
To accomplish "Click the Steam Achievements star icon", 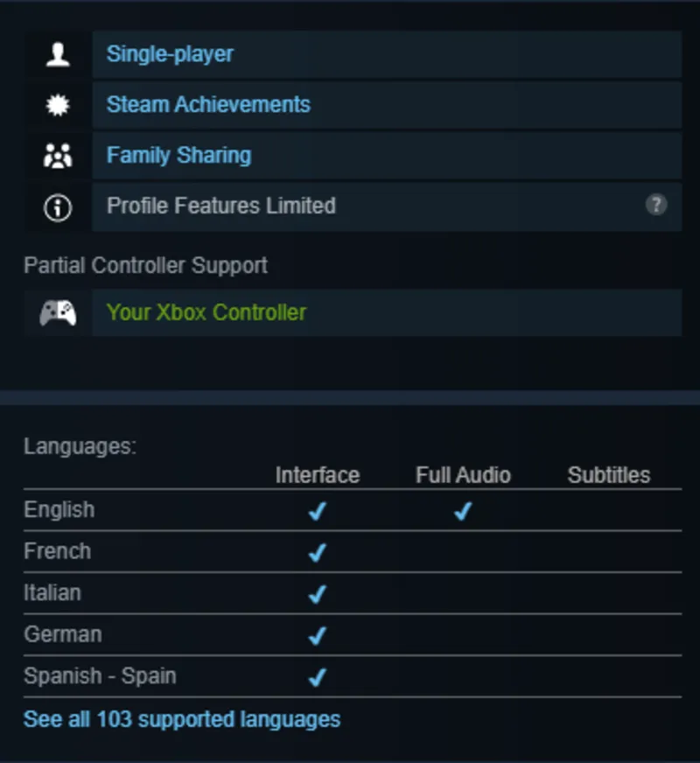I will 58,105.
